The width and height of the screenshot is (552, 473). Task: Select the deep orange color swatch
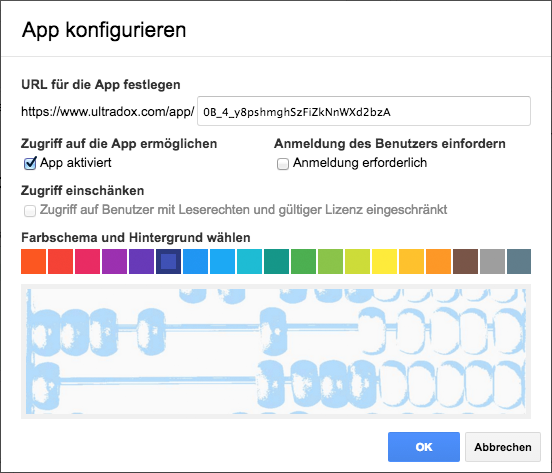(x=33, y=261)
